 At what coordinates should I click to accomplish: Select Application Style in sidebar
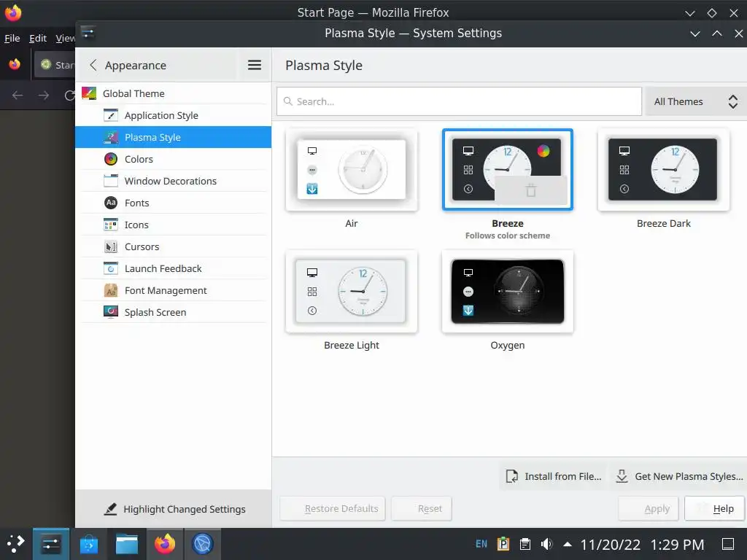pyautogui.click(x=173, y=115)
